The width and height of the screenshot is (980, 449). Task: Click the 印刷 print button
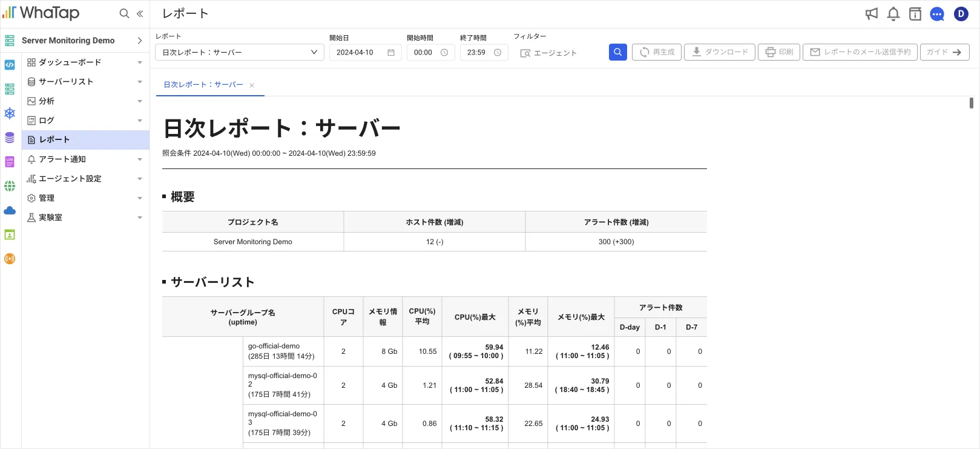[779, 52]
